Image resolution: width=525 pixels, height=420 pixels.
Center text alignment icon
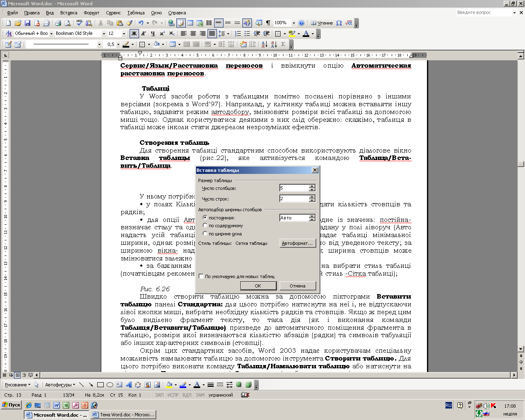193,34
